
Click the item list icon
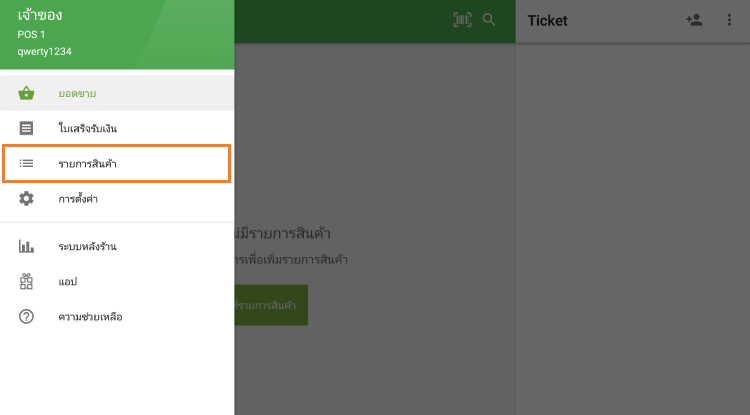[27, 163]
